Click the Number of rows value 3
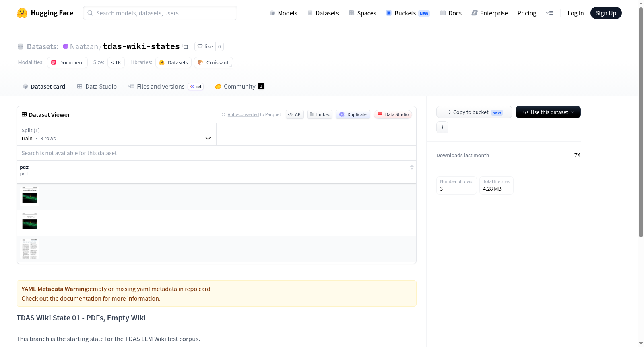This screenshot has width=644, height=347. point(456,185)
